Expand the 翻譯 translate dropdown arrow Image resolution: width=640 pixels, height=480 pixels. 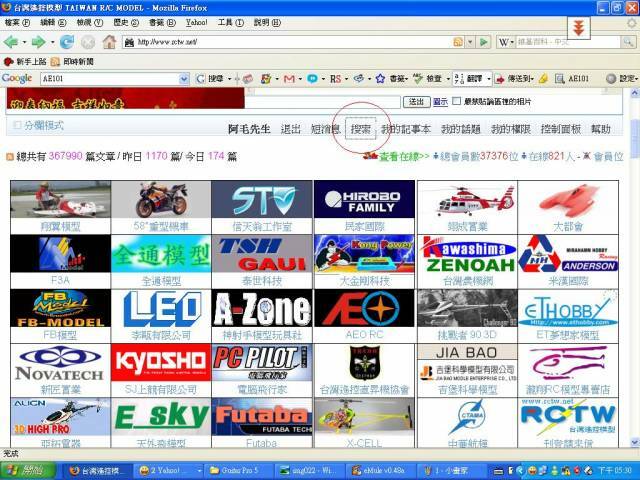click(489, 79)
